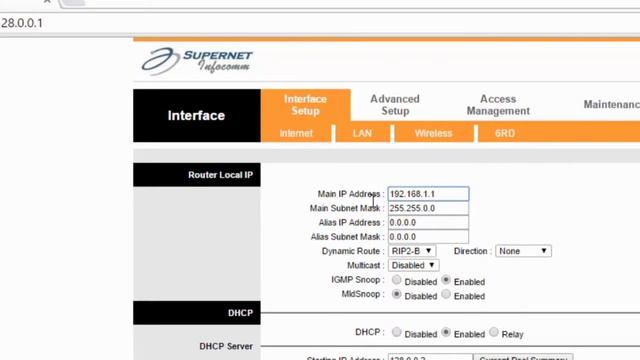
Task: Set MldSnoop to Enabled
Action: coord(446,294)
